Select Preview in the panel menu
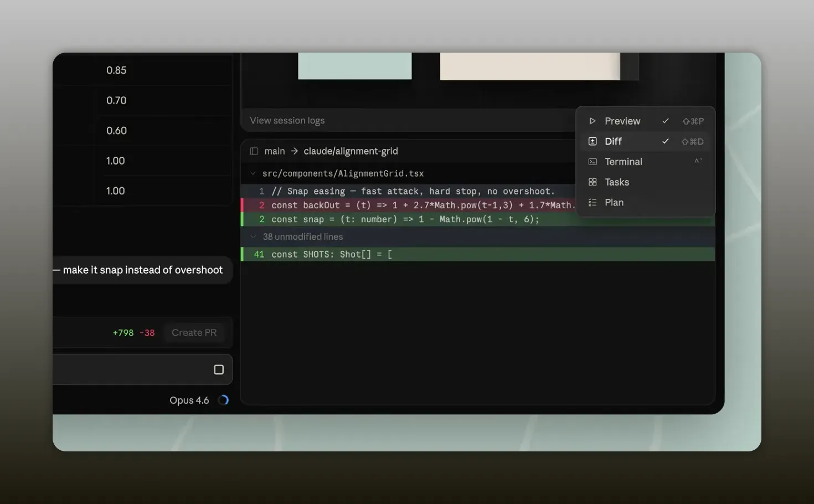This screenshot has height=504, width=814. [646, 121]
